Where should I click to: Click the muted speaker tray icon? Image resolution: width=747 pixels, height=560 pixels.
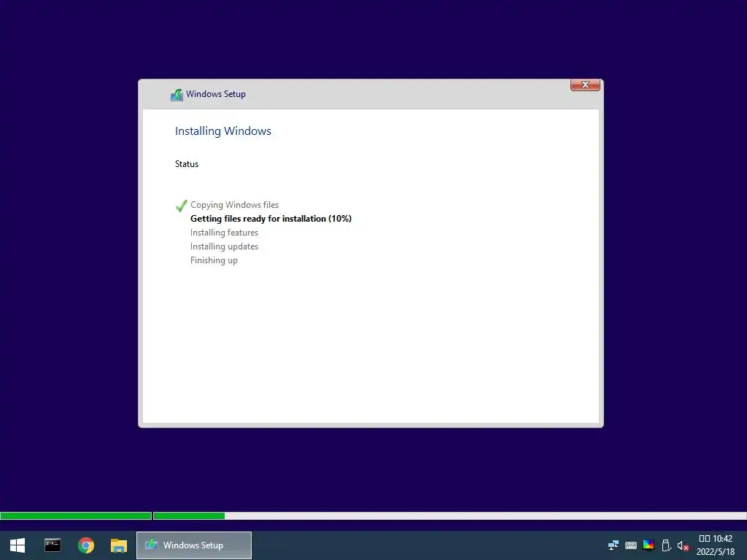683,545
